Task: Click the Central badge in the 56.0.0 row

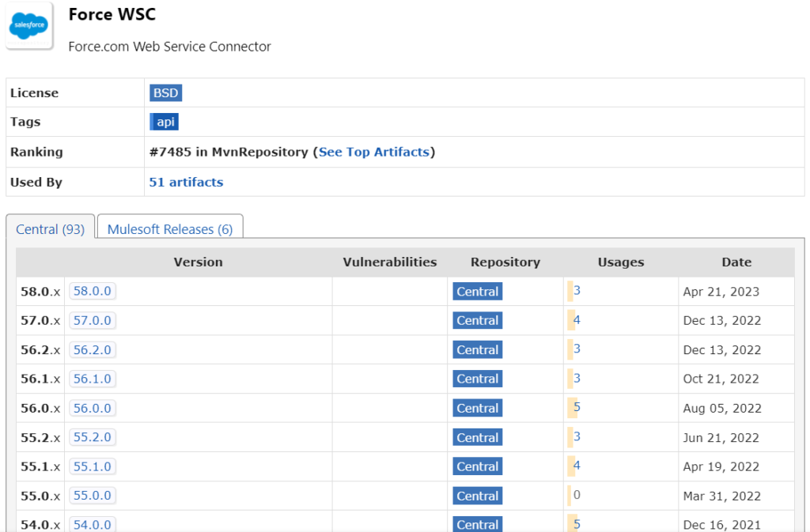Action: (477, 408)
